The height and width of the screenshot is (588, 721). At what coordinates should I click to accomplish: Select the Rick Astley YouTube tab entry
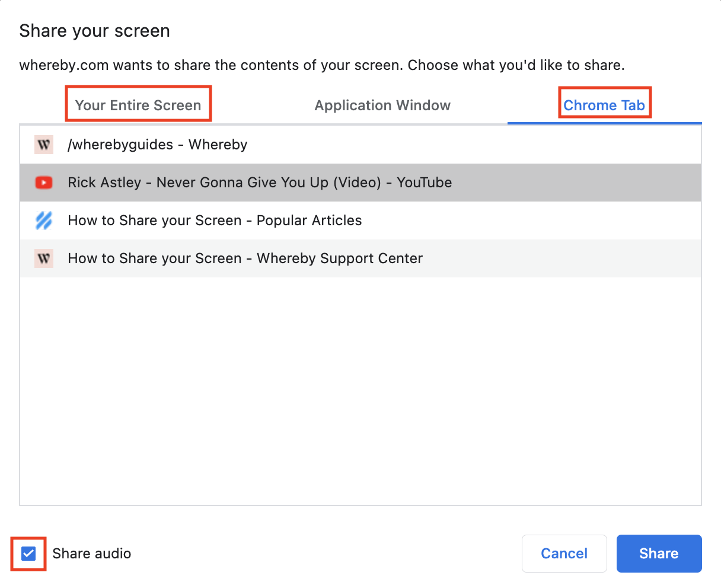260,183
